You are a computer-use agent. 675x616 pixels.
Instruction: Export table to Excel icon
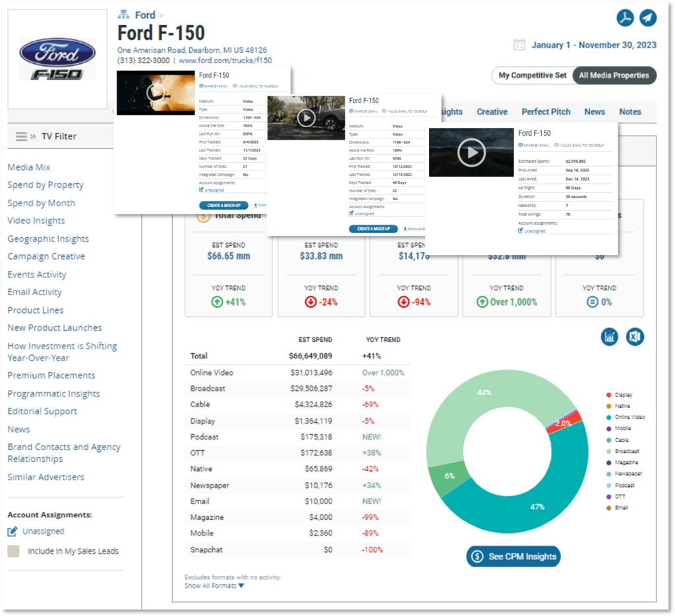[x=635, y=337]
